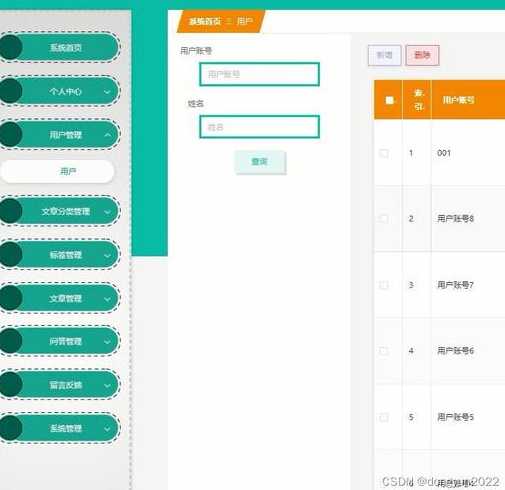Click the round icon beside 文章管理
Viewport: 505px width, 490px height.
click(x=11, y=298)
